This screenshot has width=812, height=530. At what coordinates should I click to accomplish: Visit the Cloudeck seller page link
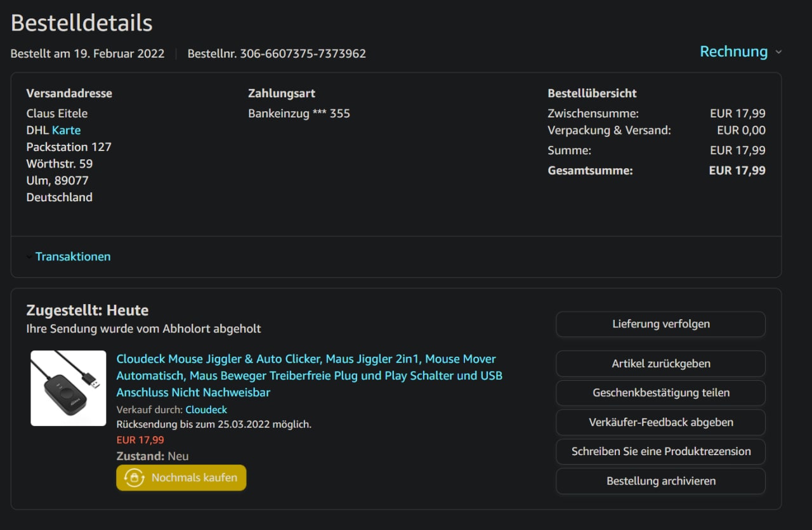tap(206, 409)
